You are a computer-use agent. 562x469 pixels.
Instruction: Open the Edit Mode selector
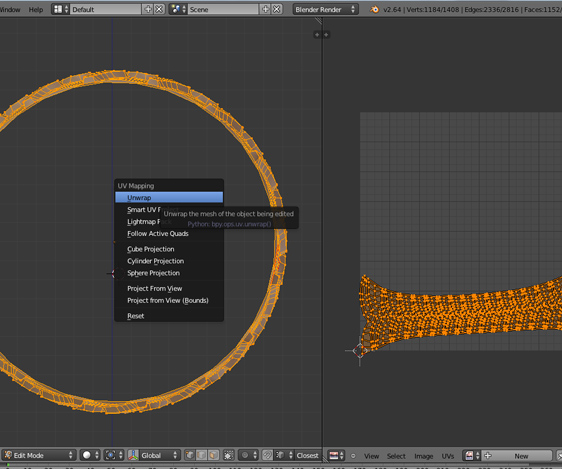click(39, 455)
